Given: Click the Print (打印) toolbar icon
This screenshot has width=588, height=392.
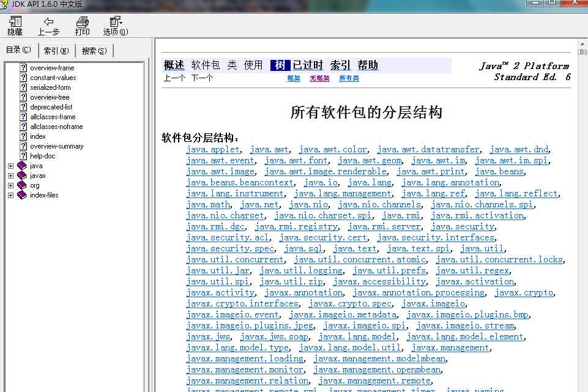Looking at the screenshot, I should pos(82,21).
